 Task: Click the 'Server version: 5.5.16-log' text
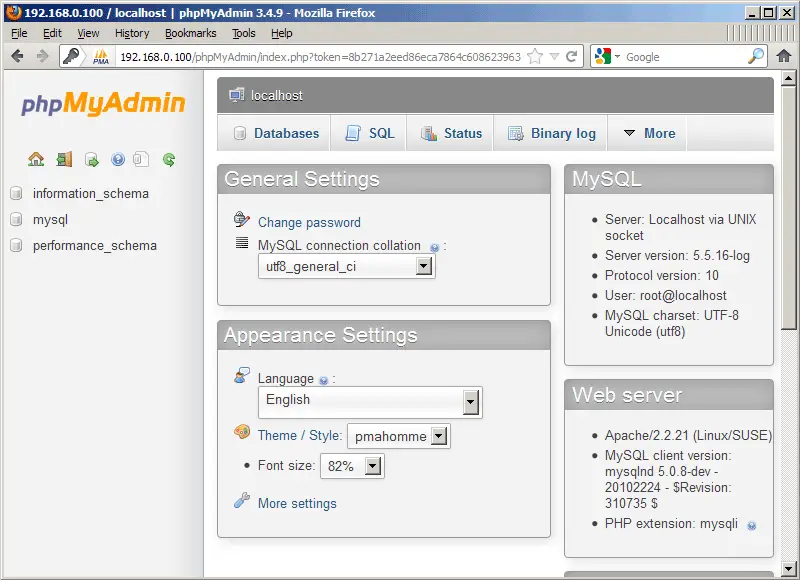(x=677, y=256)
